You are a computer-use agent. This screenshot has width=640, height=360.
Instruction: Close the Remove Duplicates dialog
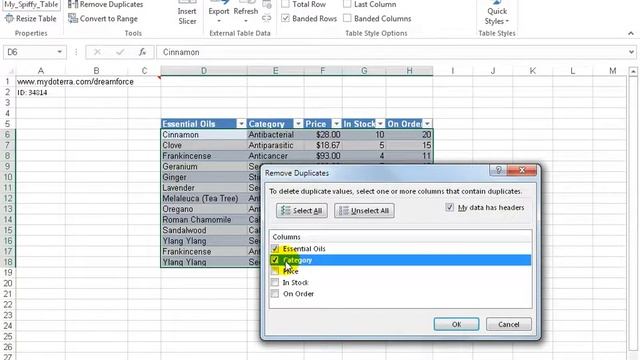[522, 170]
